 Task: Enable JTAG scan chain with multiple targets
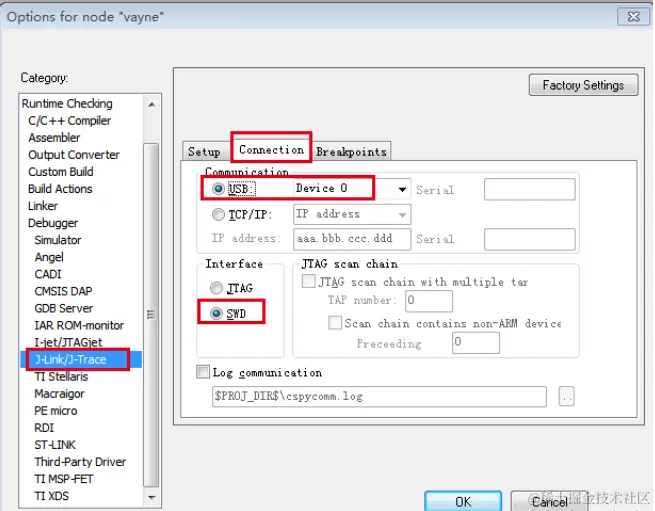click(x=309, y=281)
